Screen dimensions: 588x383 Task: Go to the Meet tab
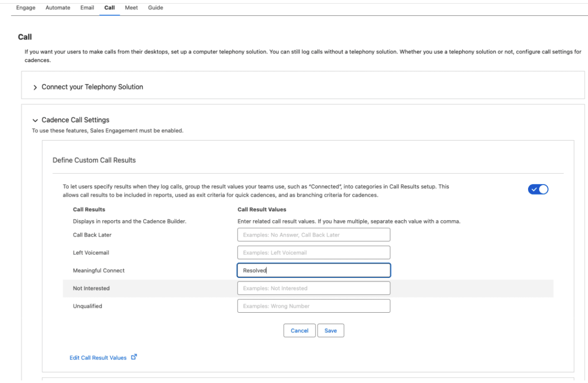(131, 8)
